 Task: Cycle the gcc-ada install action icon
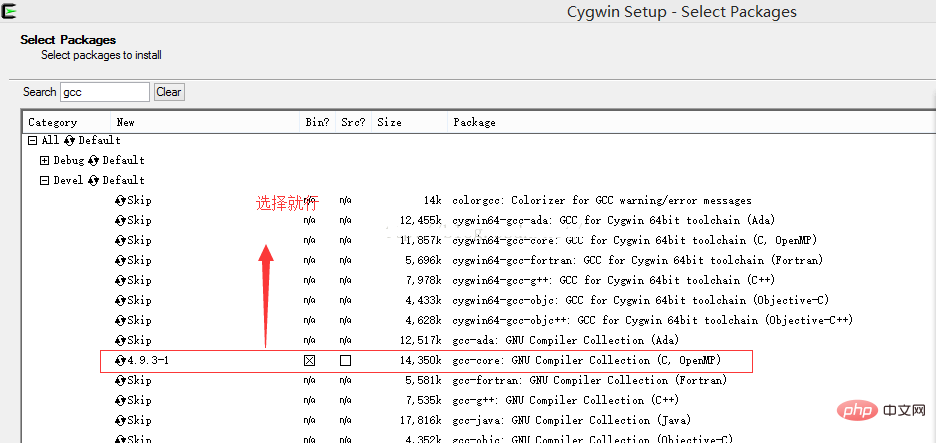[x=121, y=340]
